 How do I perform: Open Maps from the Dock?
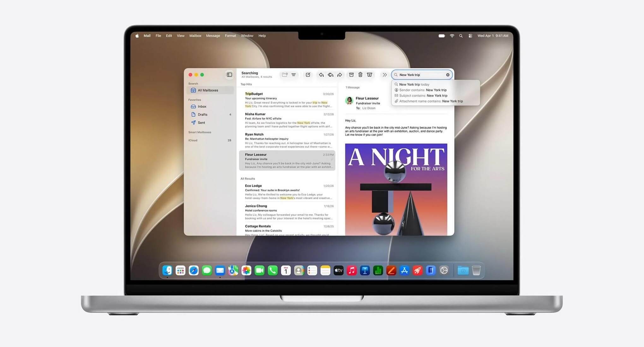[x=233, y=270]
